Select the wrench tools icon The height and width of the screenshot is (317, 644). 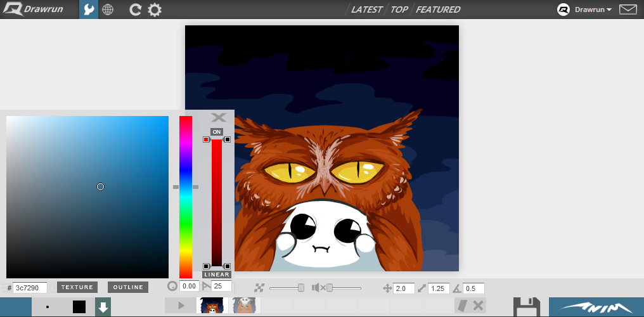[89, 10]
